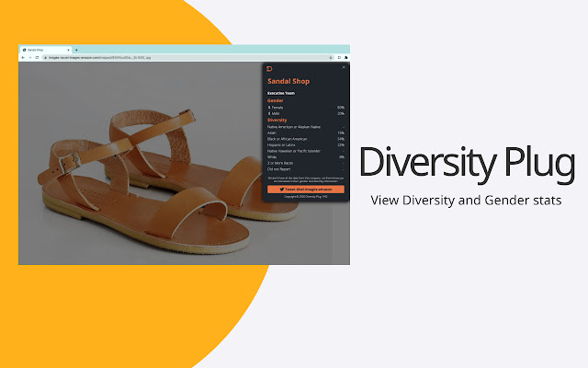
Task: Click the Male gender icon
Action: (269, 113)
